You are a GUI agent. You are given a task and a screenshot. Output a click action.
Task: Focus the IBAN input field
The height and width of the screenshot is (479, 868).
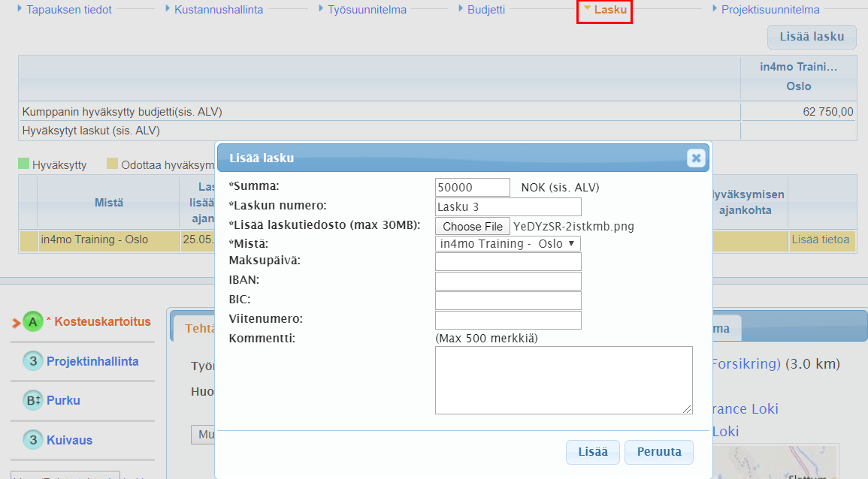click(x=508, y=281)
